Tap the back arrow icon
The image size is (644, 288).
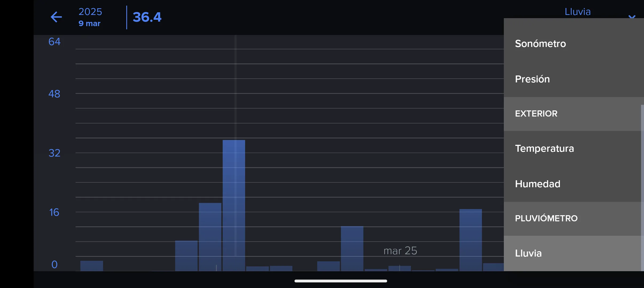(x=56, y=17)
